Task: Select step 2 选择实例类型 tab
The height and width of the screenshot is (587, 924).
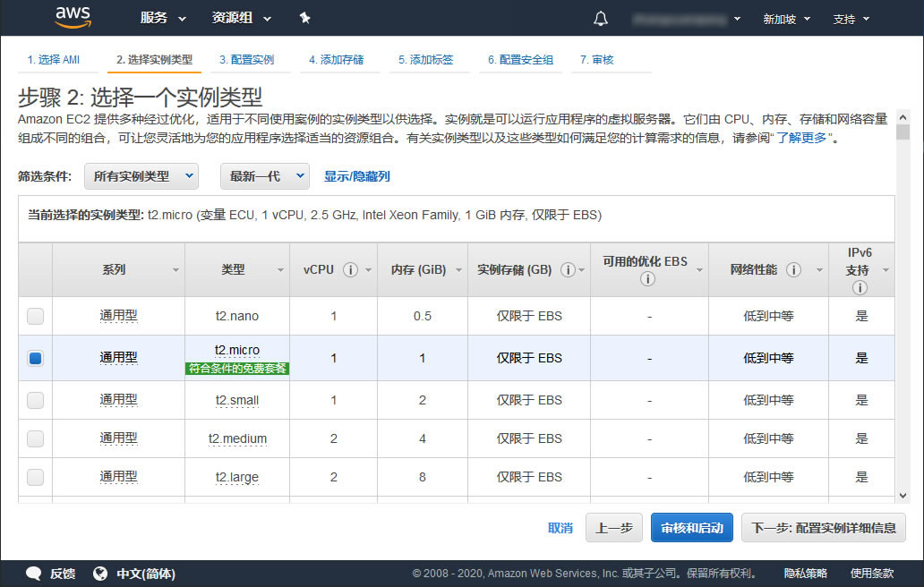Action: [x=154, y=59]
